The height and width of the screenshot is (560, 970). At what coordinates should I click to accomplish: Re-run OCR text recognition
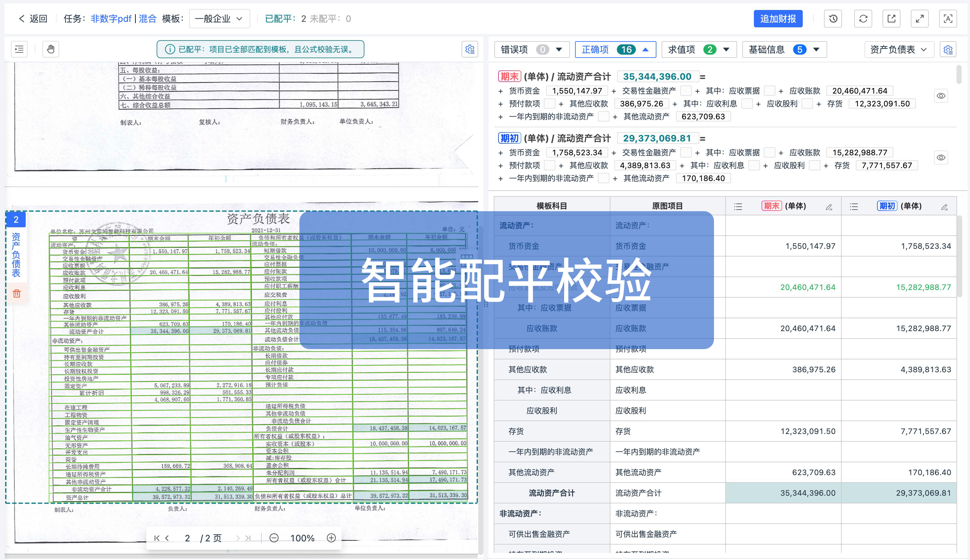tap(948, 18)
